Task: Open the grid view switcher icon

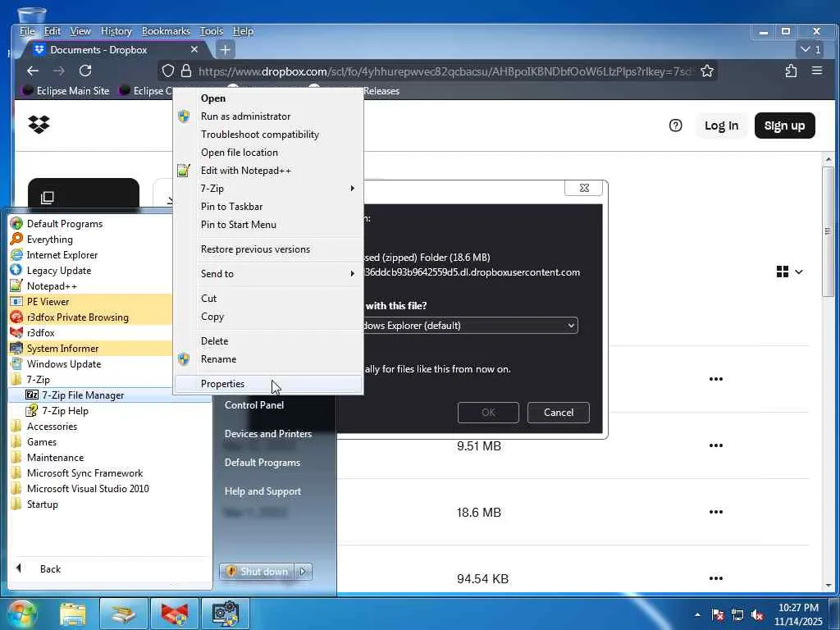Action: pyautogui.click(x=782, y=272)
